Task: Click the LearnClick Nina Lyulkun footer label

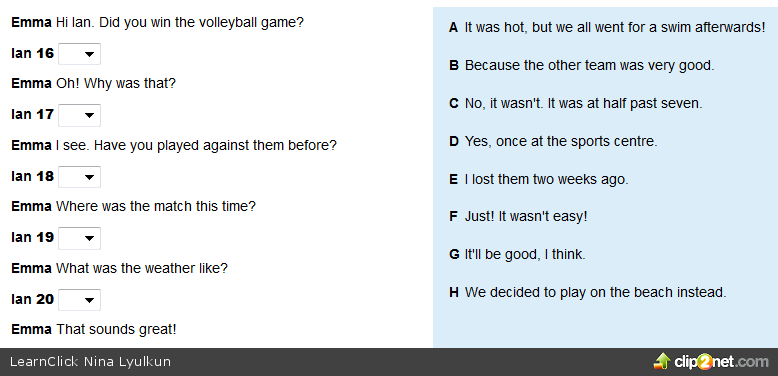Action: click(90, 362)
